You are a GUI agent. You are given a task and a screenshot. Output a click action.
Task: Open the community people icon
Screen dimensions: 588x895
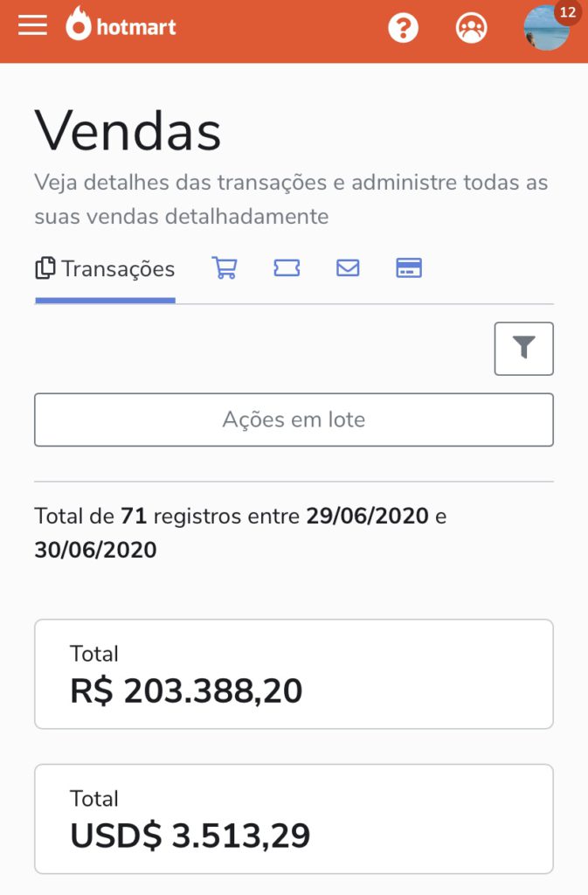pos(471,27)
